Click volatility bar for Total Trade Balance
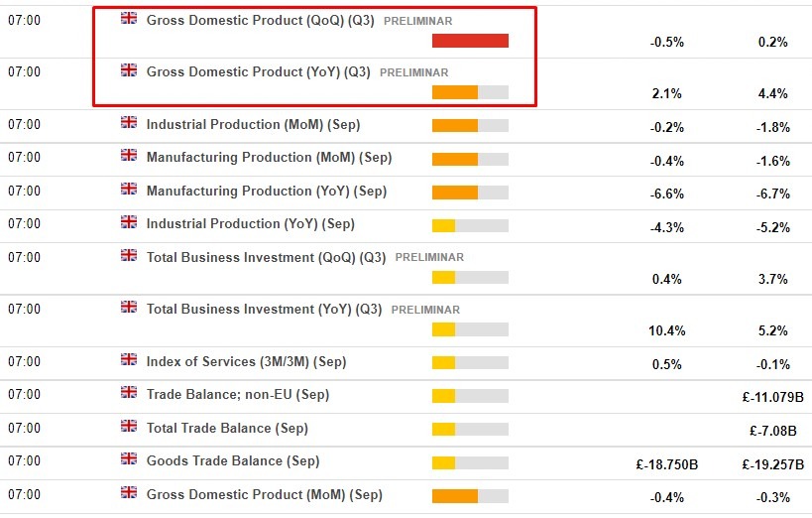This screenshot has height=518, width=812. coord(470,430)
